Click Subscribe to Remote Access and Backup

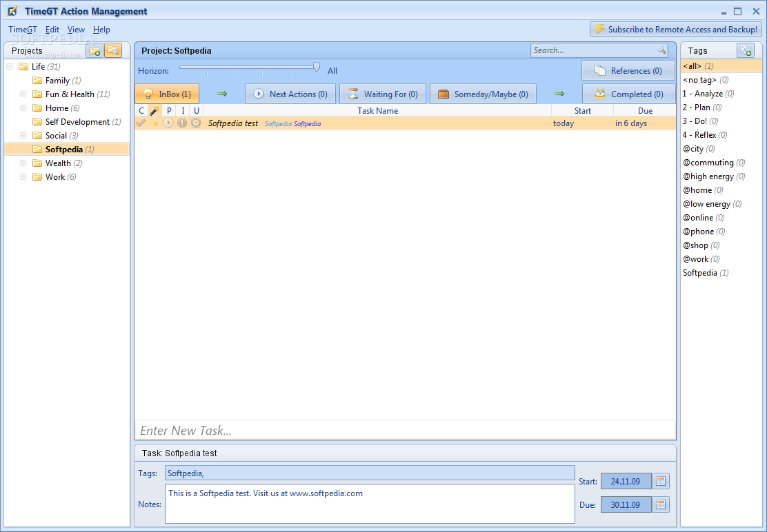pyautogui.click(x=675, y=30)
